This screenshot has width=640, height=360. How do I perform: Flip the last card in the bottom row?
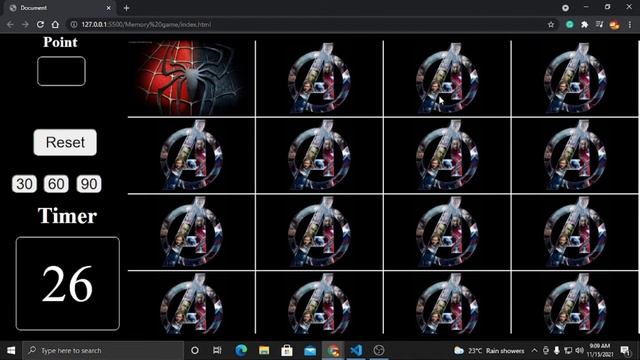pyautogui.click(x=575, y=303)
